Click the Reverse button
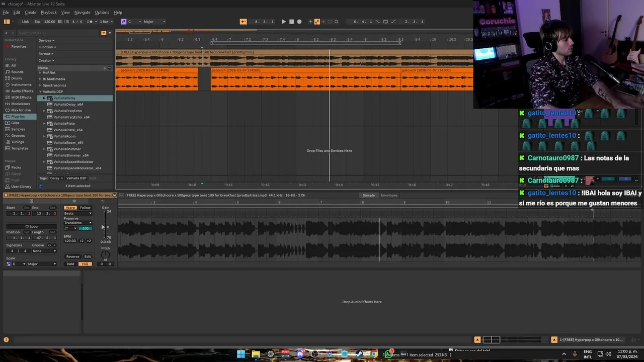Screen dimensions: 644x362 [x=72, y=256]
